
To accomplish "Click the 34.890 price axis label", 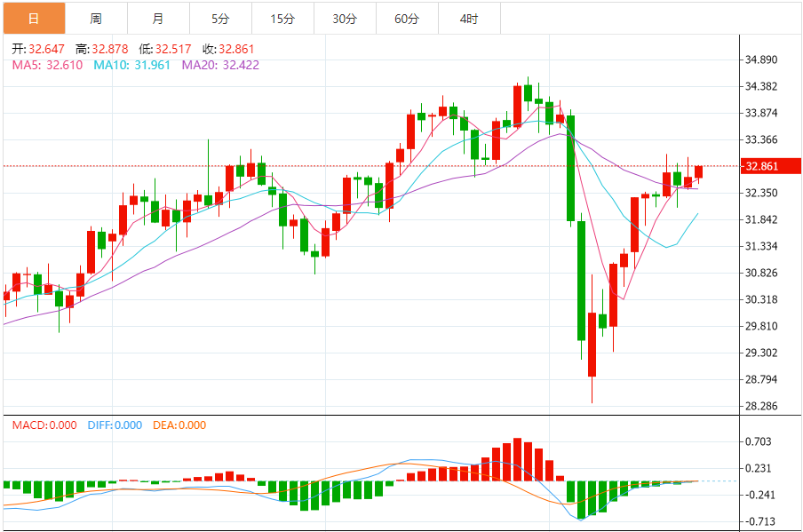I will pos(761,60).
